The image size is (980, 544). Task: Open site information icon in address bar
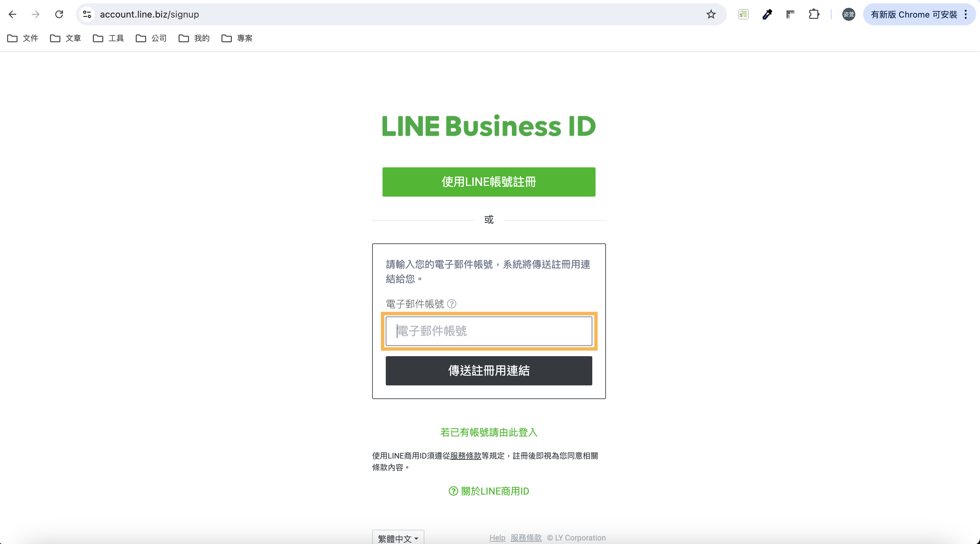click(87, 15)
